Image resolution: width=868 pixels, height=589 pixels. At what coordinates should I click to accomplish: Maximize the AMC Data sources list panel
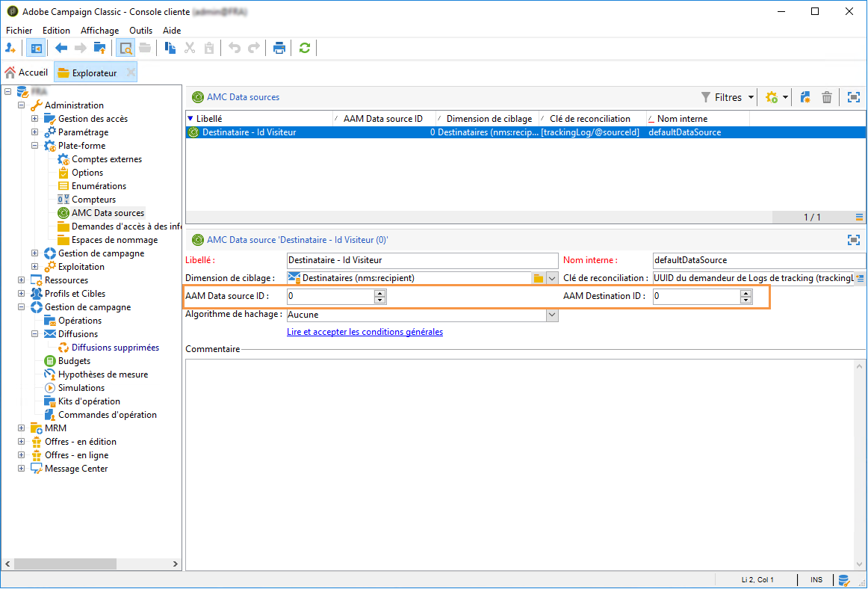click(854, 97)
